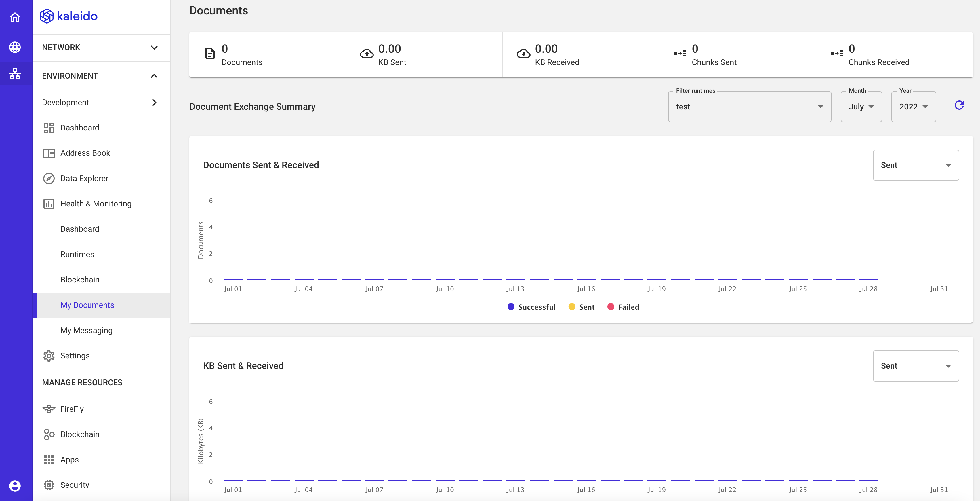Image resolution: width=980 pixels, height=501 pixels.
Task: Click the Security chip icon
Action: [x=49, y=485]
